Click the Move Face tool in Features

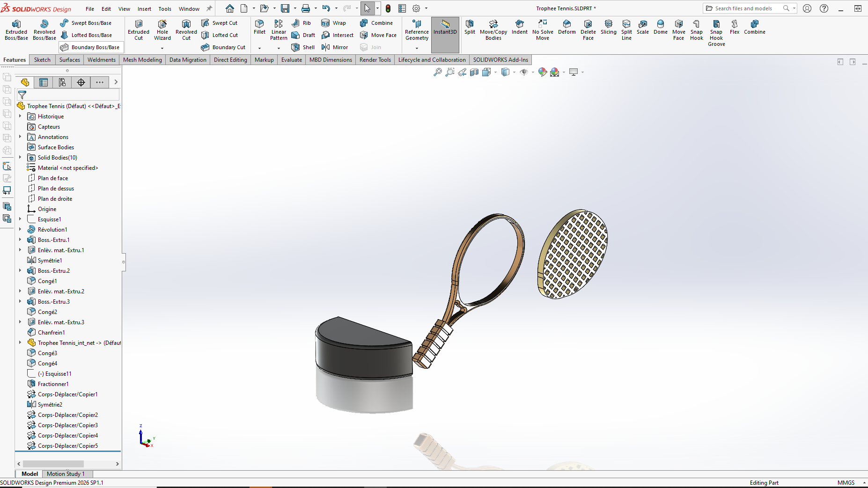378,35
